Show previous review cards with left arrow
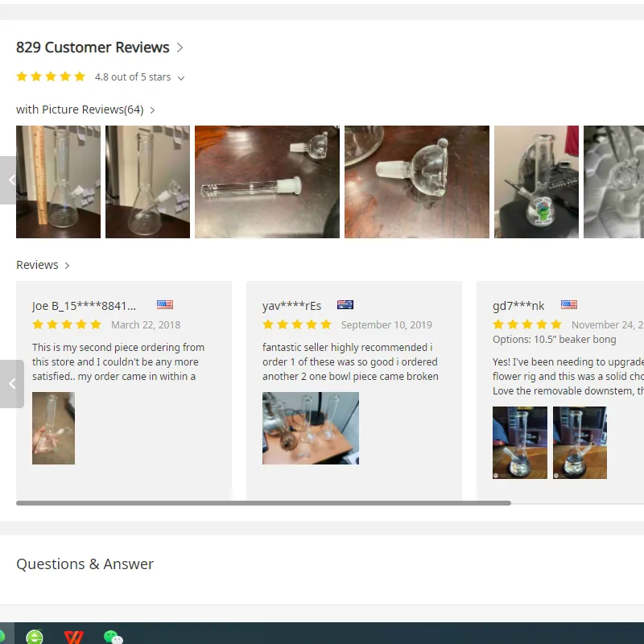Image resolution: width=644 pixels, height=644 pixels. [12, 384]
